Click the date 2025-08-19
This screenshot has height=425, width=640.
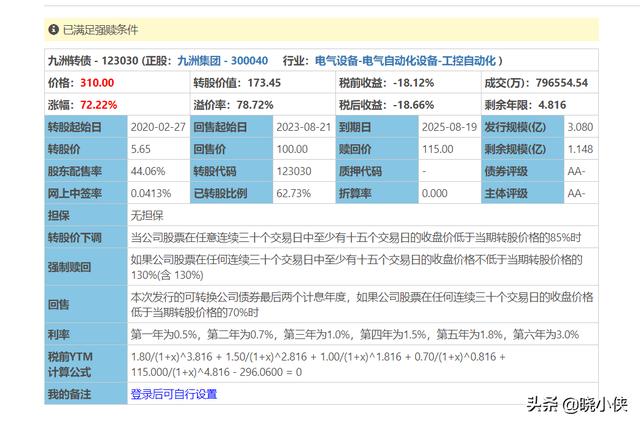pyautogui.click(x=449, y=127)
